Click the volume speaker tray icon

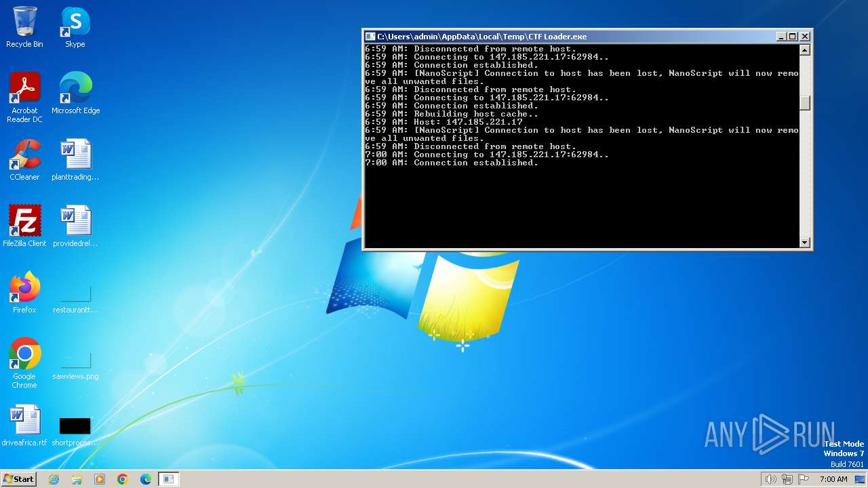(770, 479)
